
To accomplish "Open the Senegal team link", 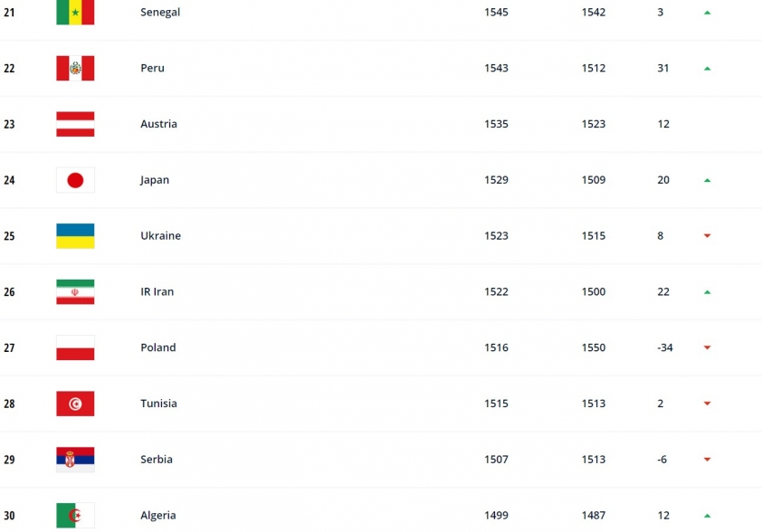I will 160,12.
